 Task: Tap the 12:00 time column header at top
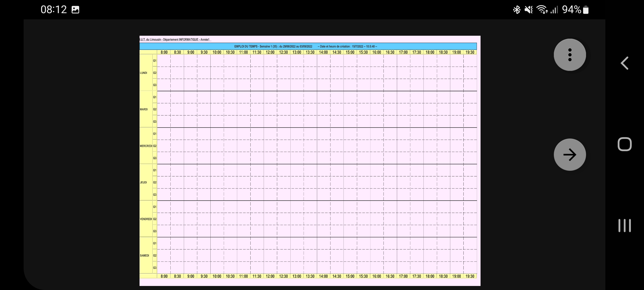[x=270, y=52]
